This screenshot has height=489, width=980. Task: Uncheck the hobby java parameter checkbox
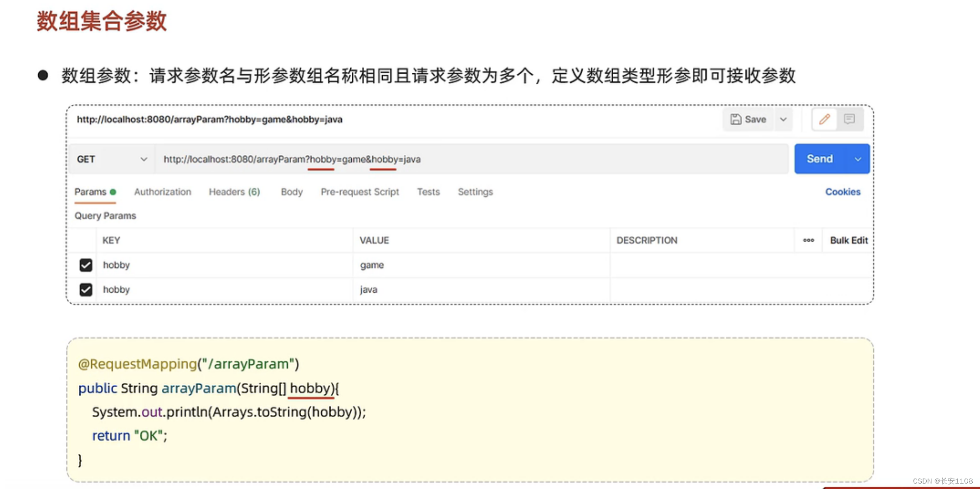(x=86, y=290)
